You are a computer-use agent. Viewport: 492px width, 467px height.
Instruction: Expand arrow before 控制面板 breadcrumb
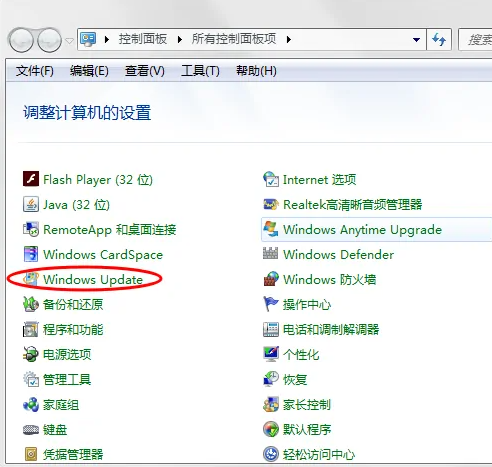point(107,40)
